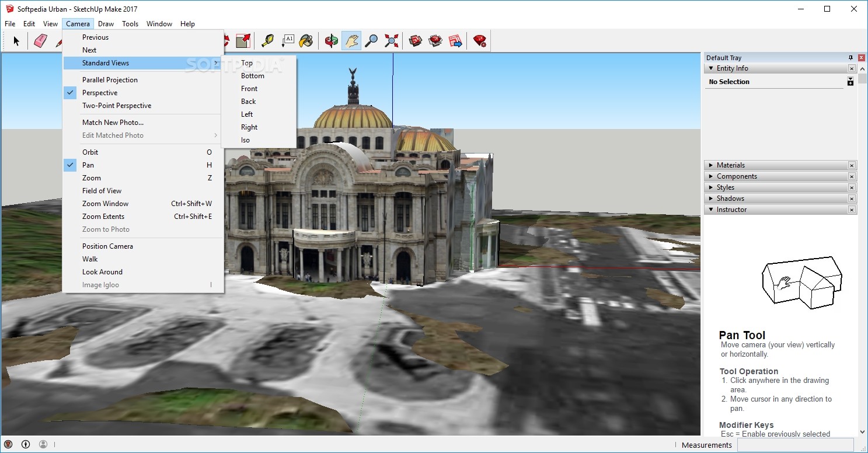The image size is (868, 453).
Task: Close the Shadows panel
Action: tap(852, 198)
